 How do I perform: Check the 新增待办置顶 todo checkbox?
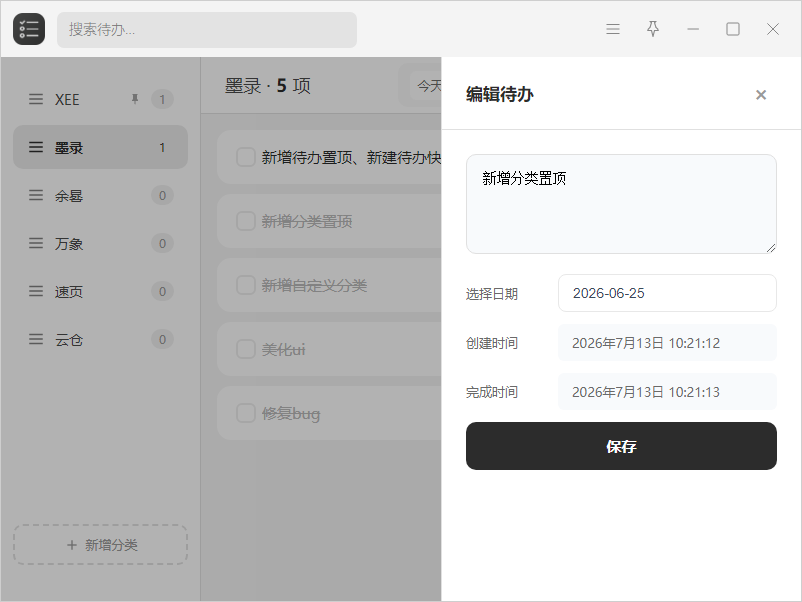pos(246,157)
